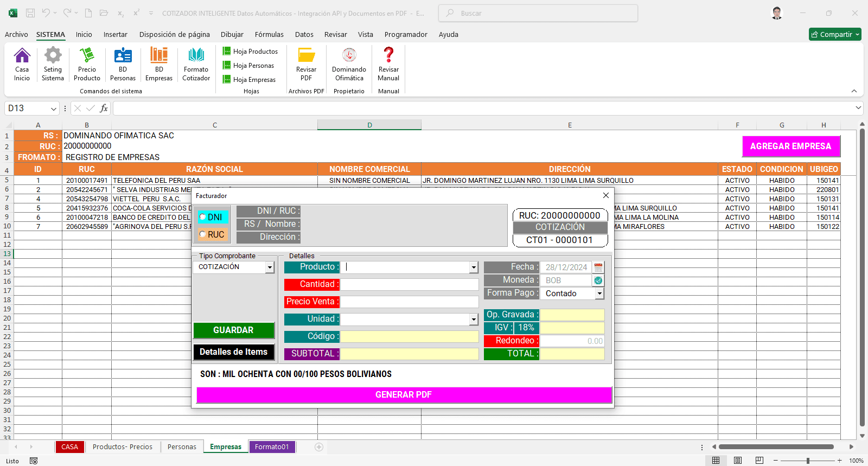
Task: Open the Productos- Precios sheet tab
Action: click(x=123, y=447)
